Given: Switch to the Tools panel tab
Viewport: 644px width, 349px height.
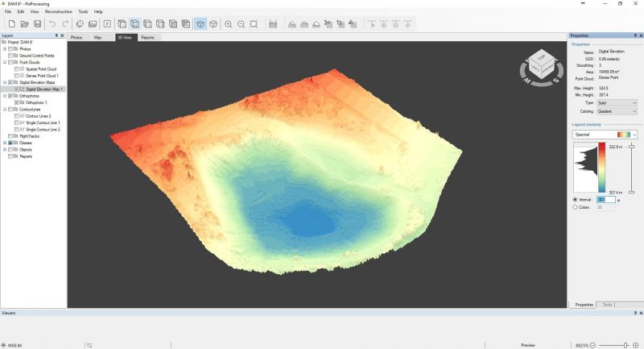Looking at the screenshot, I should coord(608,304).
